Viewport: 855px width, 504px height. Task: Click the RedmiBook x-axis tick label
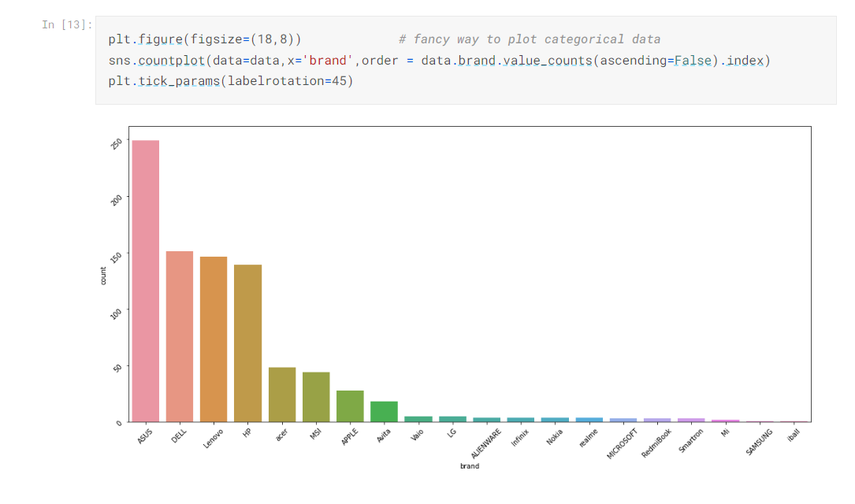(656, 443)
